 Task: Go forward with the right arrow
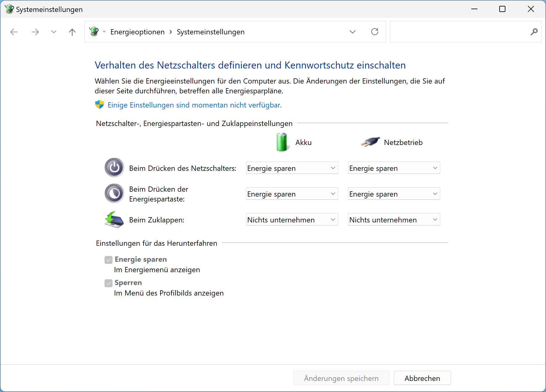tap(35, 32)
